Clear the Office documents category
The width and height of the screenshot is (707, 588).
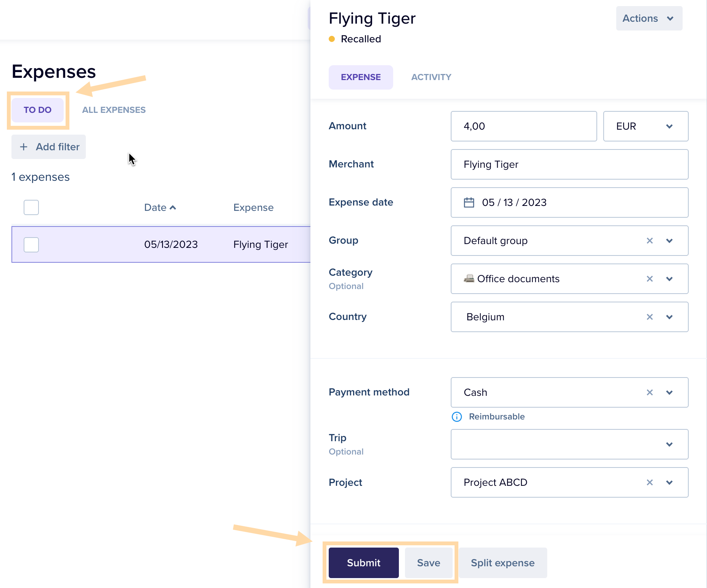pyautogui.click(x=649, y=279)
